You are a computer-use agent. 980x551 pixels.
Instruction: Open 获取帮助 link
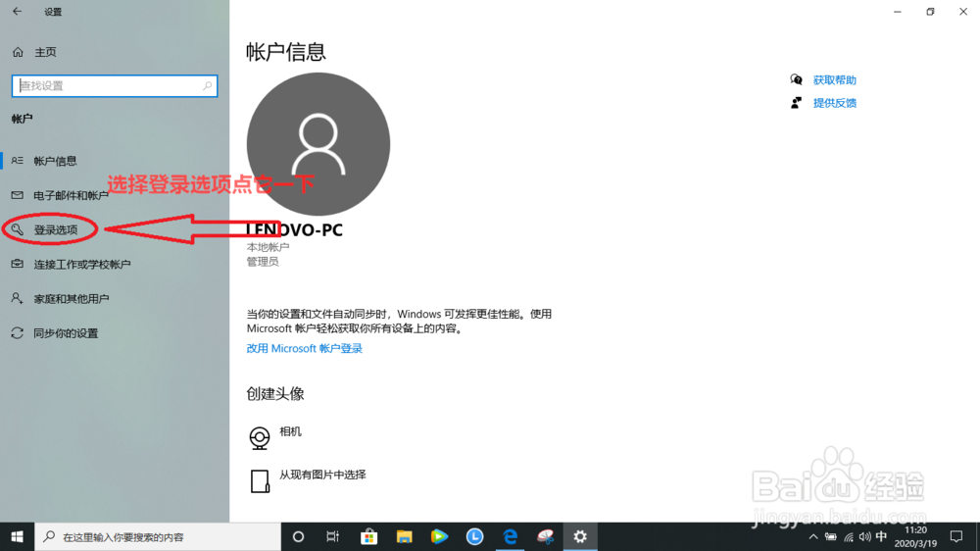[x=834, y=80]
